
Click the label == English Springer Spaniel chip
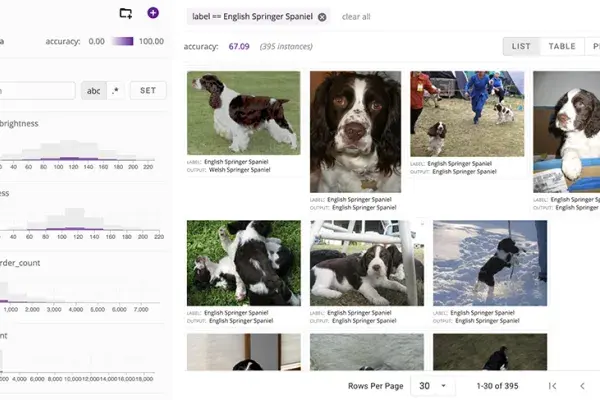[x=258, y=17]
